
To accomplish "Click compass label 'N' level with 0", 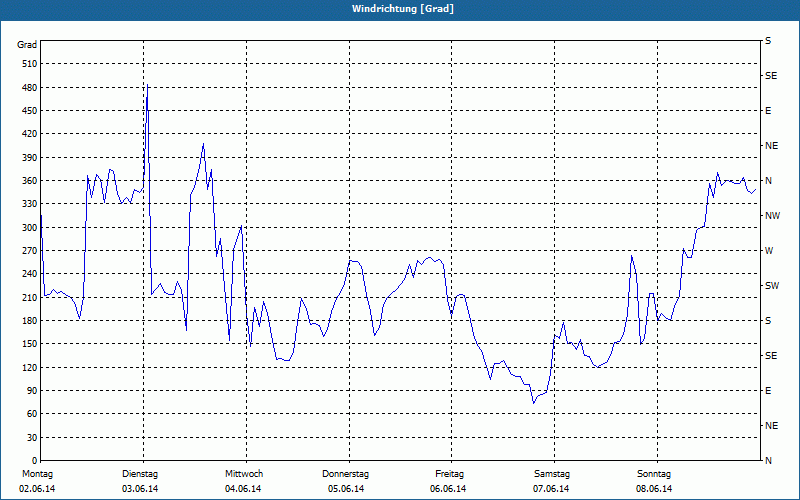I will (768, 461).
